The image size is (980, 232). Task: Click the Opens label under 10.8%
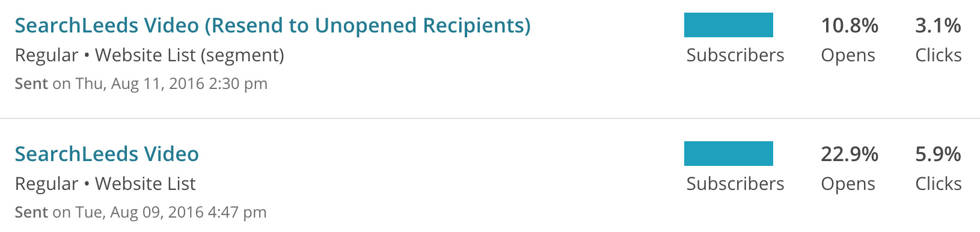click(848, 55)
